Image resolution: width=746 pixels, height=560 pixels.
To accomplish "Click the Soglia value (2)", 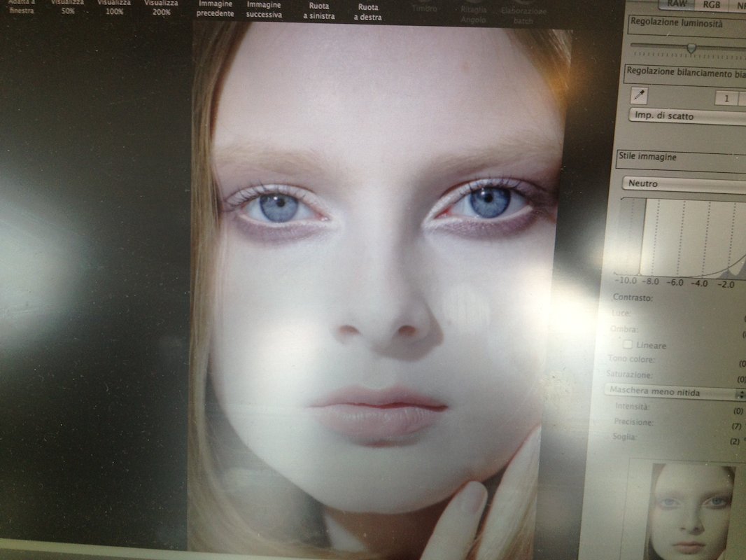I will [735, 442].
